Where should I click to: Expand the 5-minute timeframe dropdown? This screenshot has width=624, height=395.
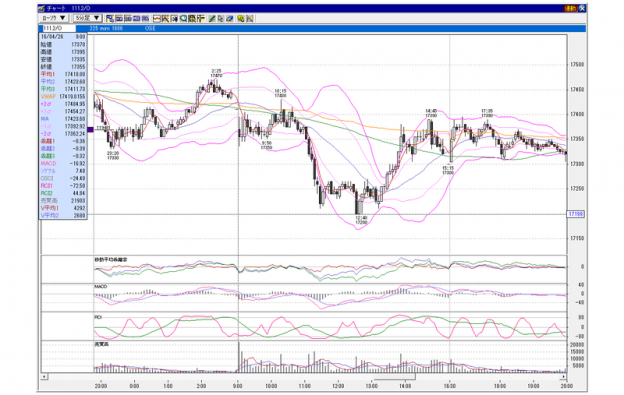coord(87,18)
